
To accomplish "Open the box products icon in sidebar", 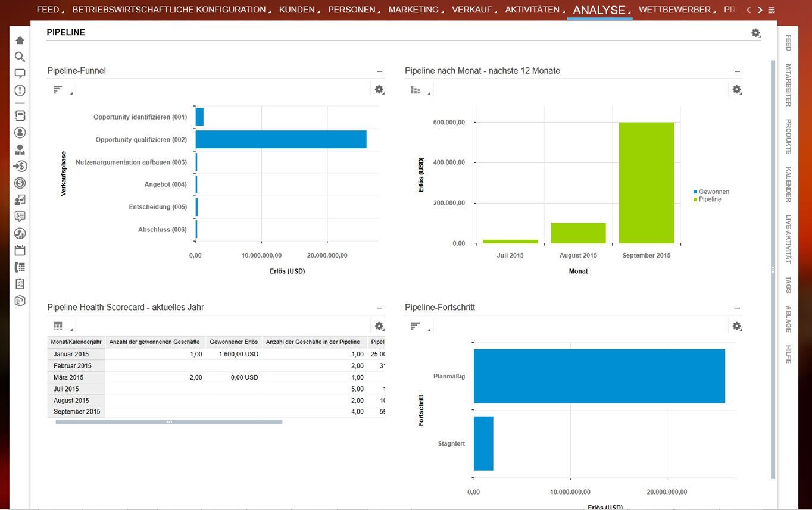I will pos(20,301).
